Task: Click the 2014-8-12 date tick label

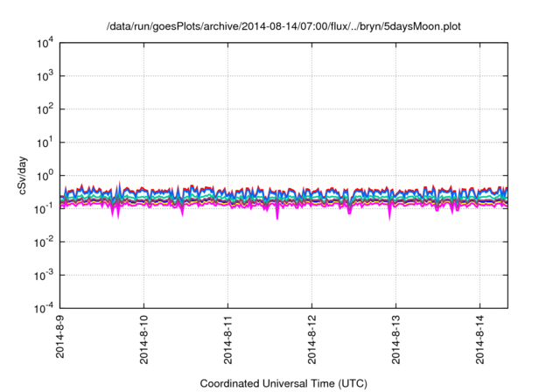Action: coord(311,339)
